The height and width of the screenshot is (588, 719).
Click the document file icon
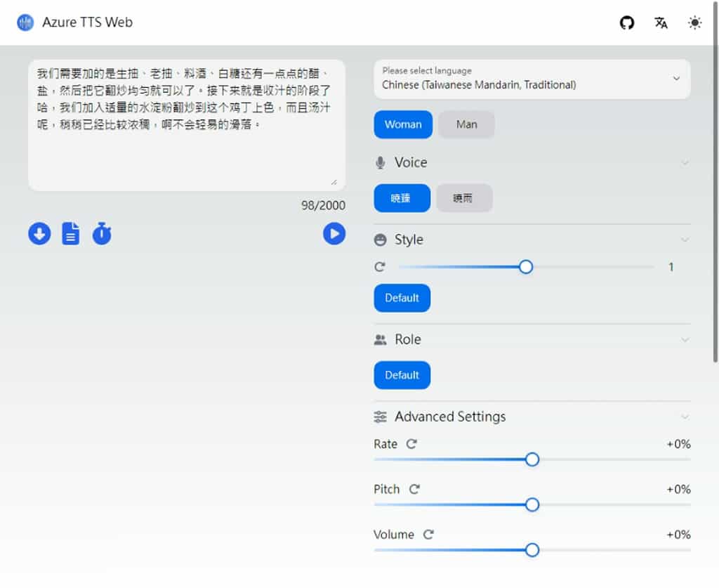point(71,233)
